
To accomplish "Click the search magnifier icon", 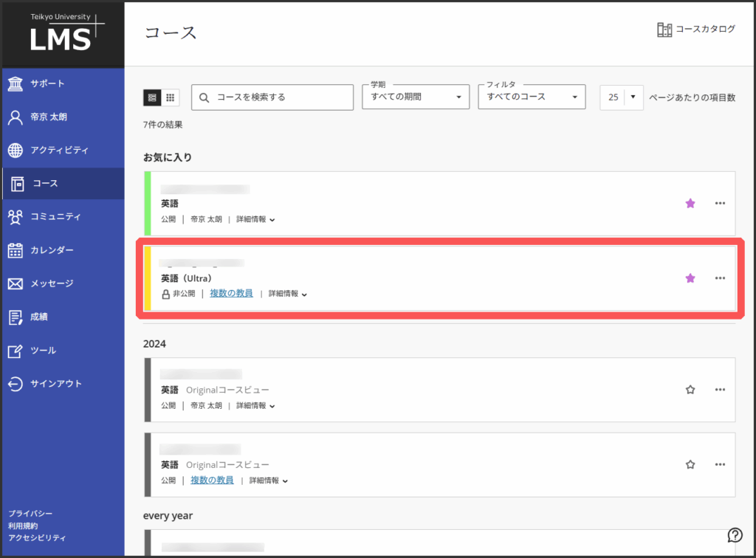I will pyautogui.click(x=205, y=97).
